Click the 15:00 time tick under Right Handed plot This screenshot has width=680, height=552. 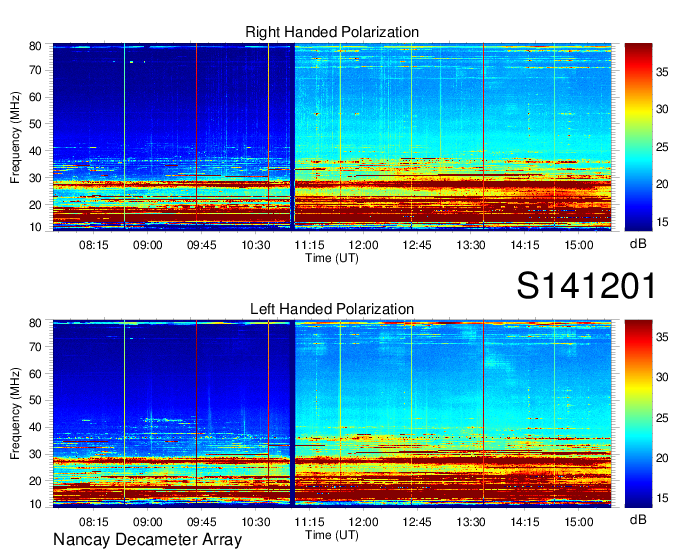(579, 245)
